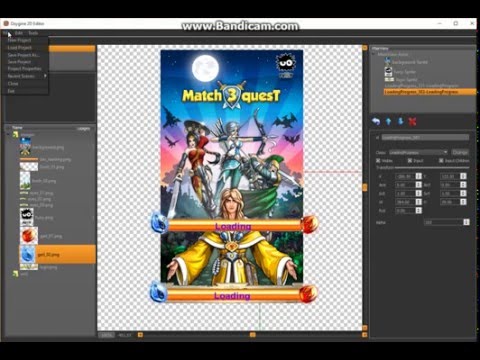Click the upper Loading progress bar on canvas
This screenshot has width=480, height=360.
[235, 225]
